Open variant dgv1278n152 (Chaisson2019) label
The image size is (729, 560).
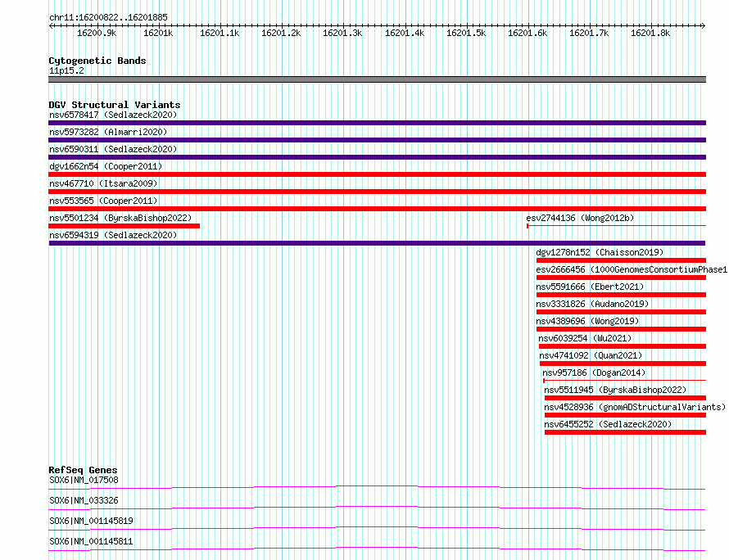click(600, 252)
